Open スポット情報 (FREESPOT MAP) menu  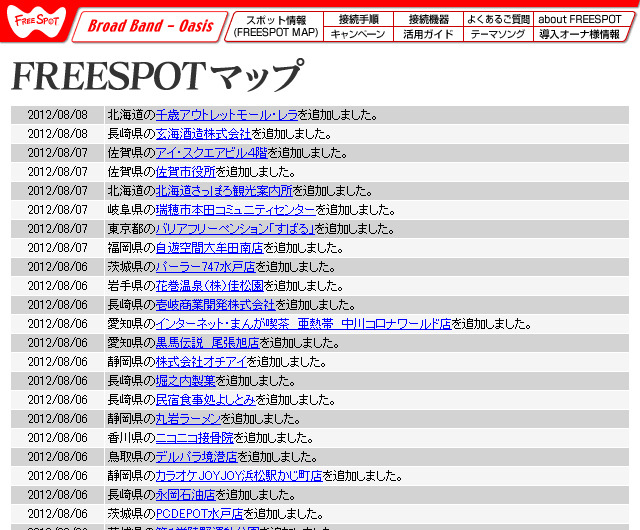point(276,26)
